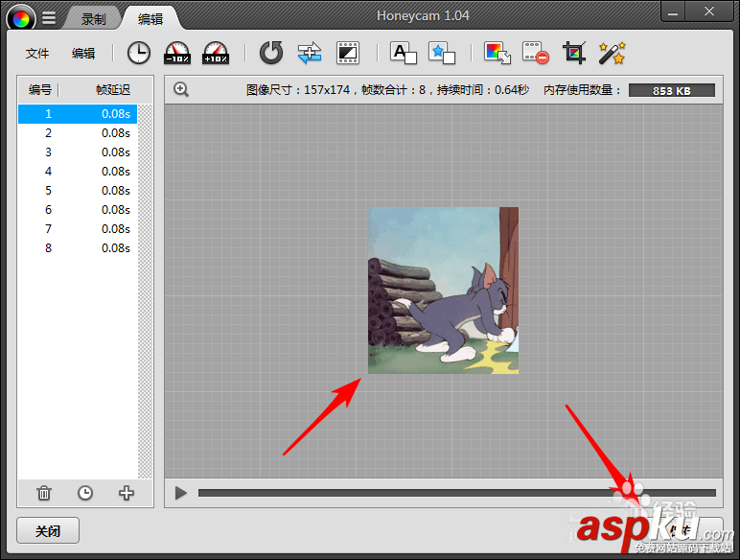Image resolution: width=740 pixels, height=560 pixels.
Task: Open the 文件 menu
Action: 37,54
